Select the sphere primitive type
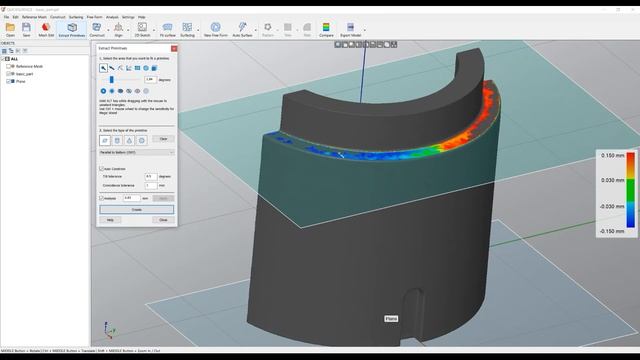This screenshot has height=360, width=640. 142,140
